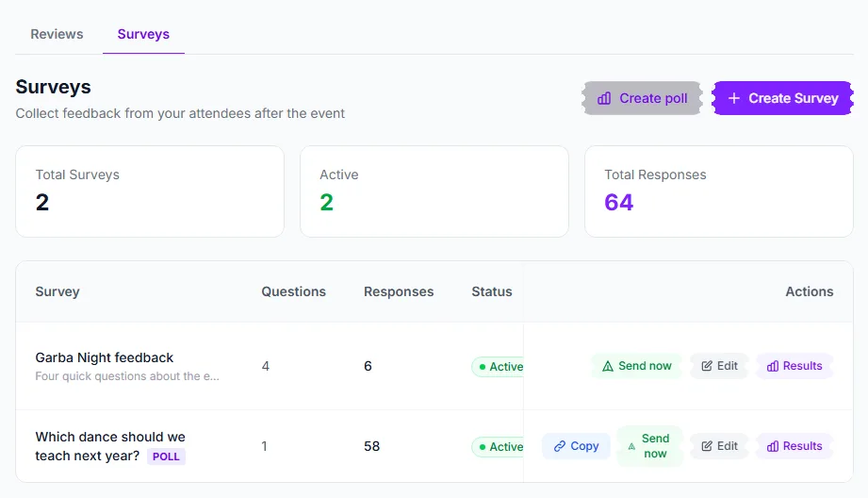Click the responses count 58
The height and width of the screenshot is (498, 868).
click(x=372, y=446)
